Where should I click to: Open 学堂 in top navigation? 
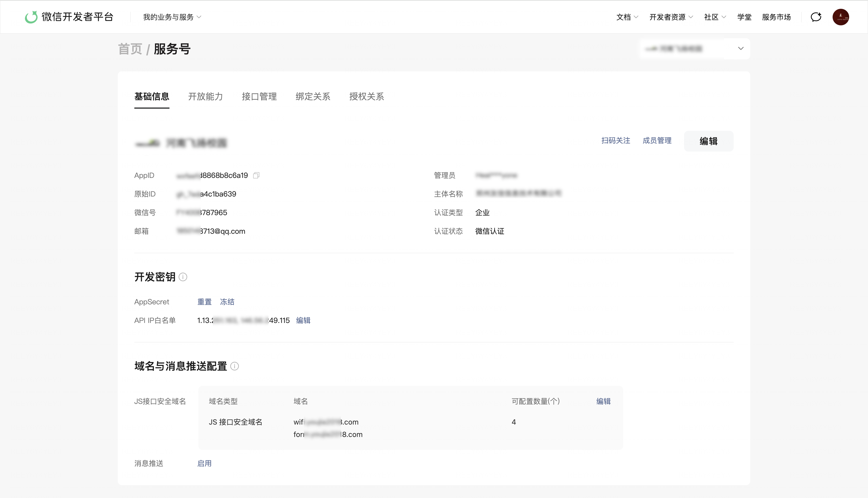[744, 17]
